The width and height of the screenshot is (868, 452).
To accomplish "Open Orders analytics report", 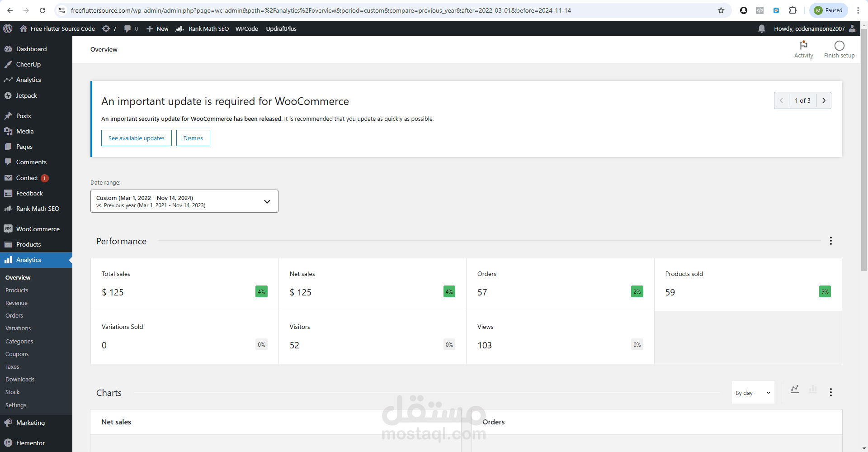I will tap(14, 315).
